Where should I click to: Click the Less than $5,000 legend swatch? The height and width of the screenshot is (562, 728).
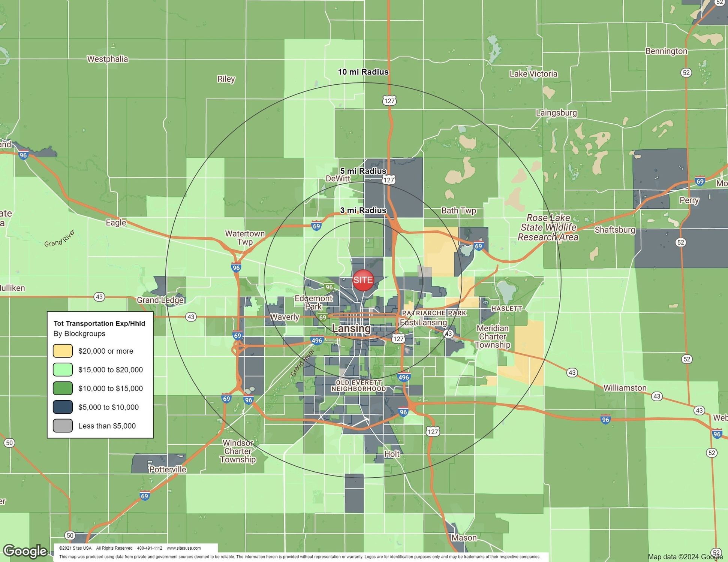tap(63, 426)
